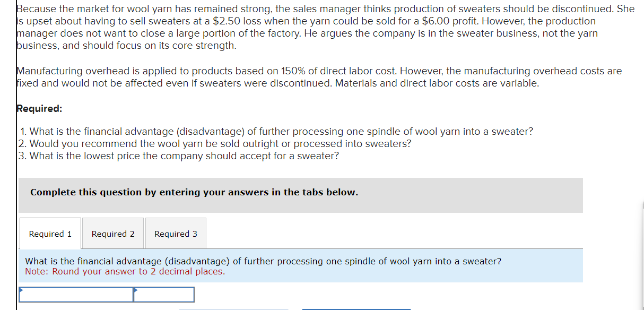This screenshot has height=310, width=644.
Task: Switch to the Required 2 tab
Action: pos(112,234)
